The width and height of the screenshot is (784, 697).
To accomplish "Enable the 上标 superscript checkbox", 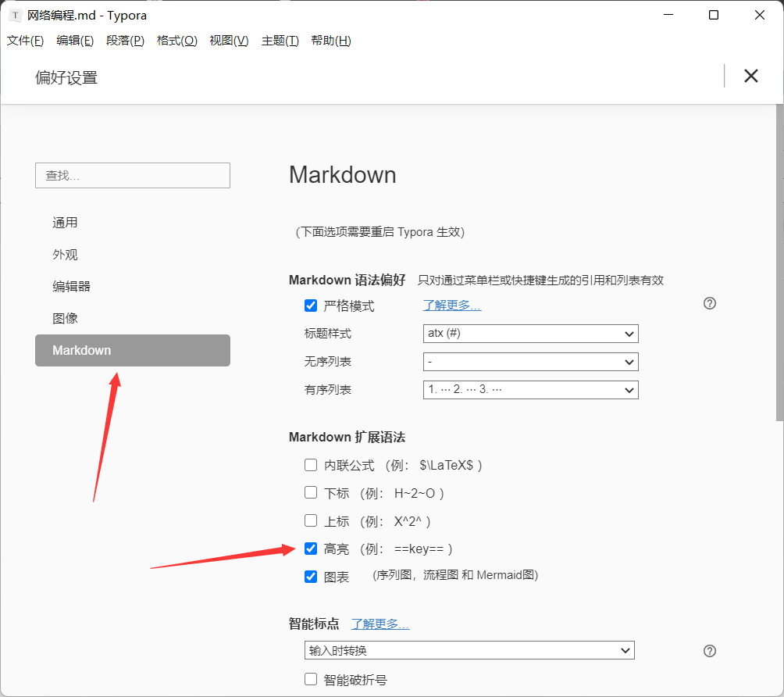I will (311, 520).
